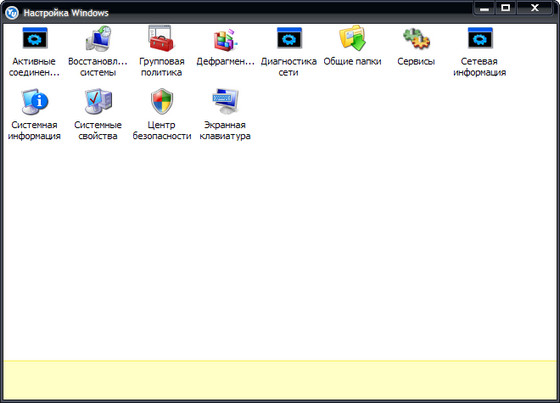Launch Экранная клавиатура icon
Screen dimensions: 560x403
(225, 101)
